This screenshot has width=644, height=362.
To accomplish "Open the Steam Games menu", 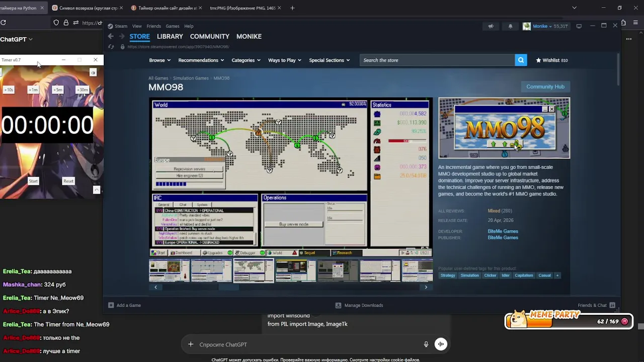I will 173,26.
